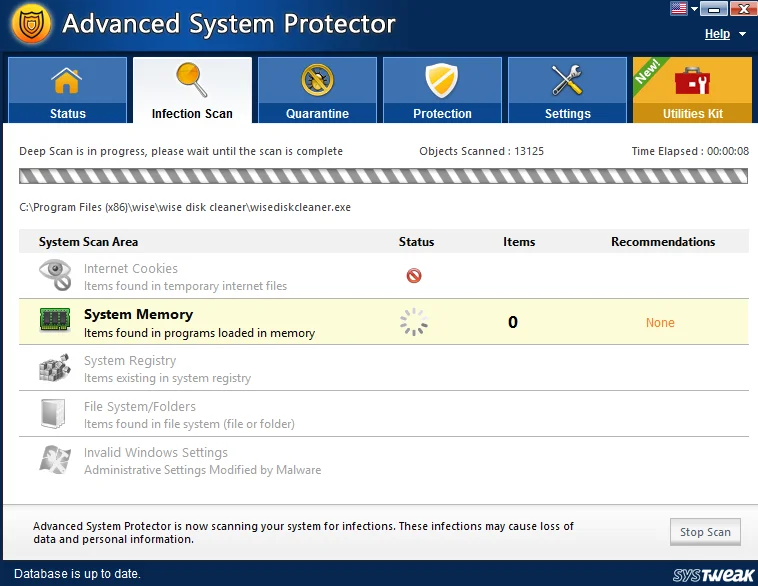
Task: Click the Advanced System Protector title text
Action: [229, 23]
